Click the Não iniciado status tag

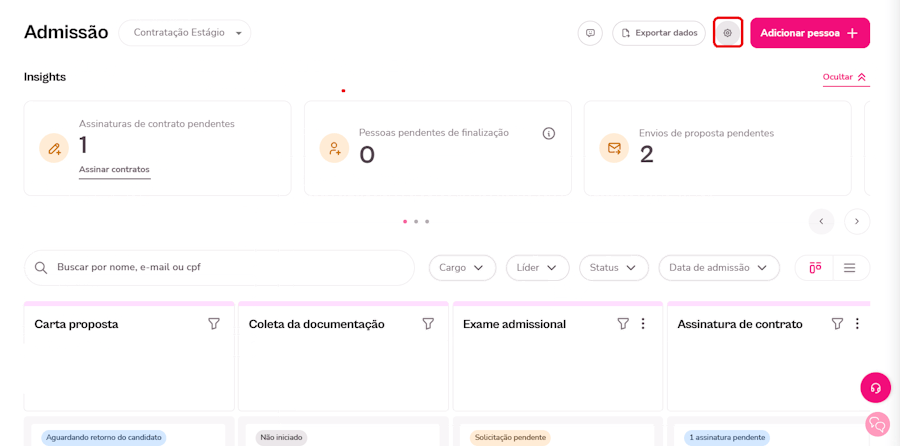click(x=281, y=437)
